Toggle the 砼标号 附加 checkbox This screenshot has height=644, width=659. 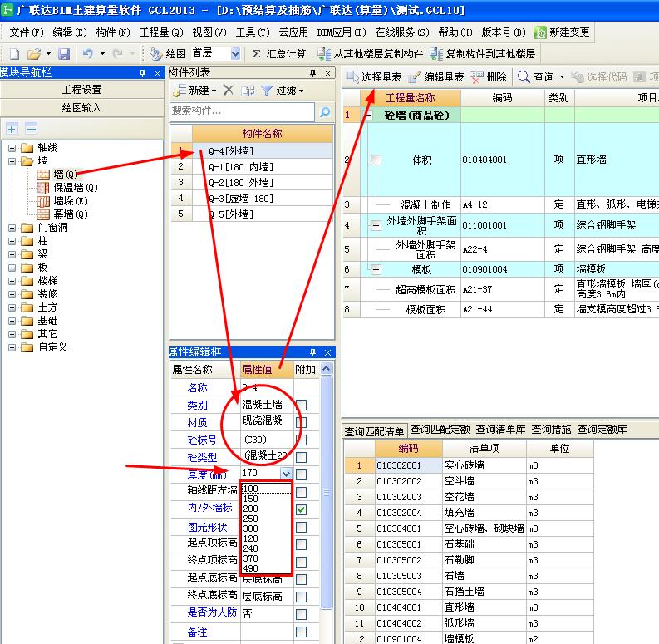[302, 440]
